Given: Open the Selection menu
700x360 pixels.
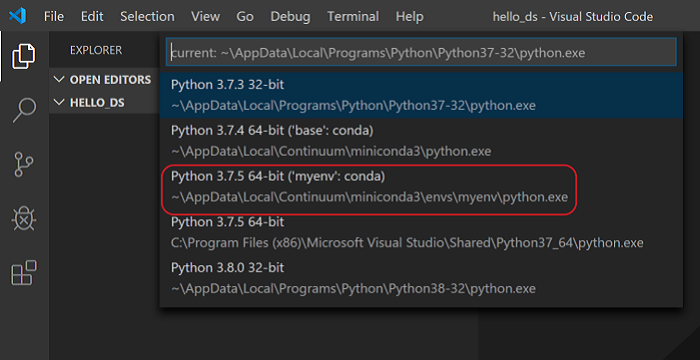Looking at the screenshot, I should 147,17.
